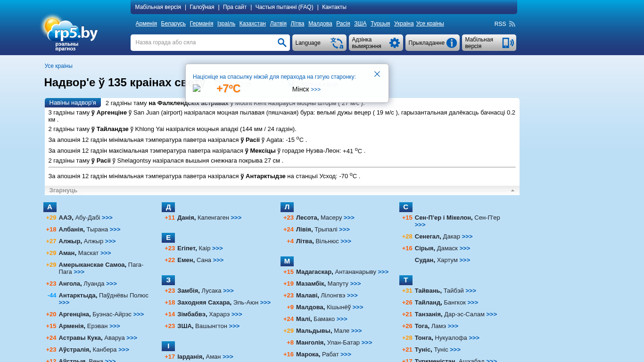This screenshot has width=644, height=362.
Task: Open the Пра сайт page
Action: (x=235, y=7)
